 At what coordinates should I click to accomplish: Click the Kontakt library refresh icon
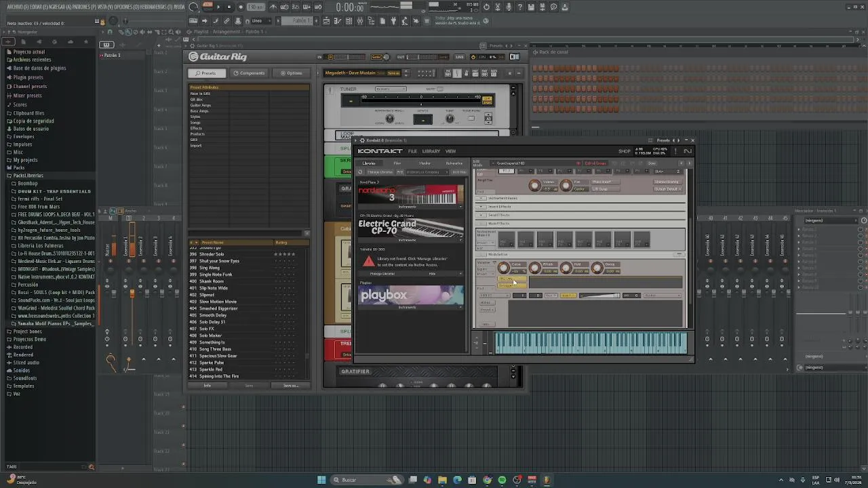pyautogui.click(x=361, y=171)
